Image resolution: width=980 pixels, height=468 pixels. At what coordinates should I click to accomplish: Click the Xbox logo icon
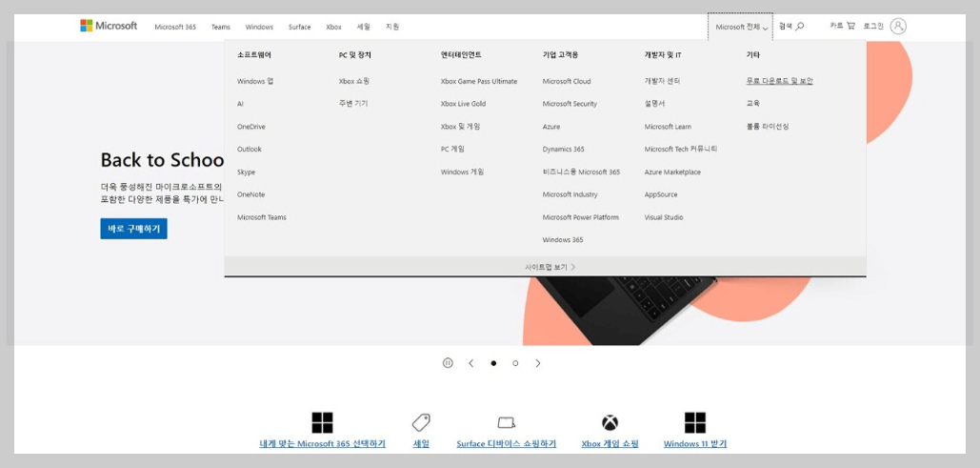[x=610, y=423]
